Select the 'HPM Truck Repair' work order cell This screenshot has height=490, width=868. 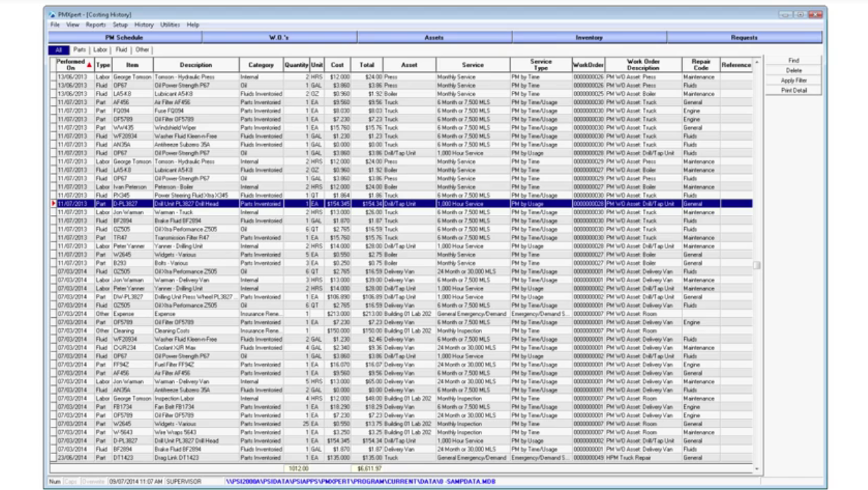(x=644, y=458)
